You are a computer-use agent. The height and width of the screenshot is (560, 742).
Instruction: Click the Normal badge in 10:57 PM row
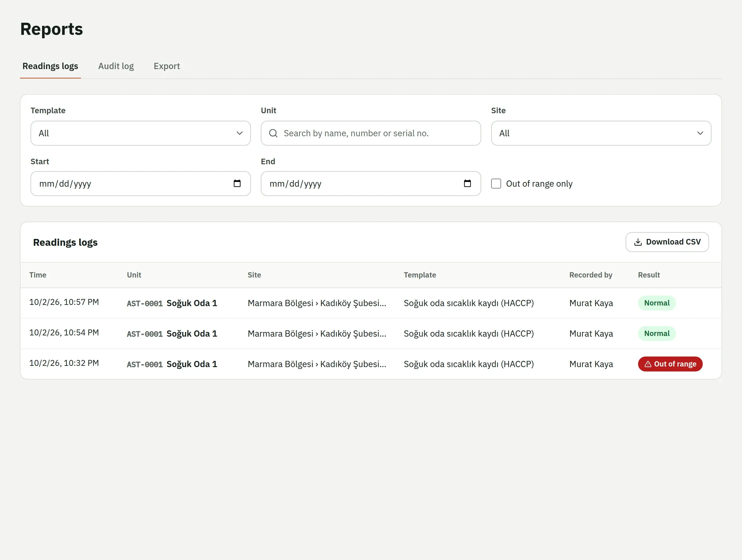tap(656, 303)
